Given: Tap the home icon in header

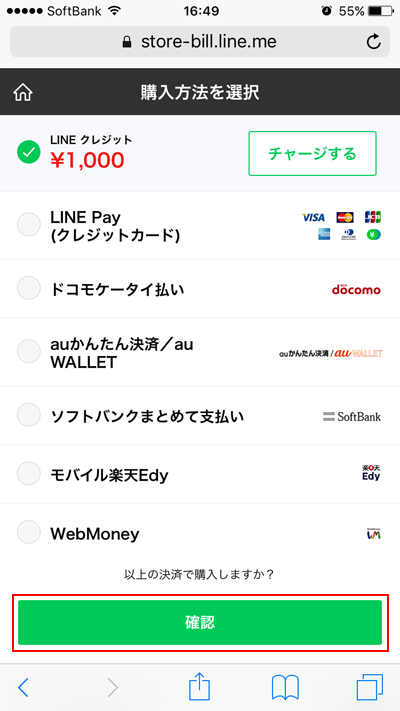Looking at the screenshot, I should [23, 93].
